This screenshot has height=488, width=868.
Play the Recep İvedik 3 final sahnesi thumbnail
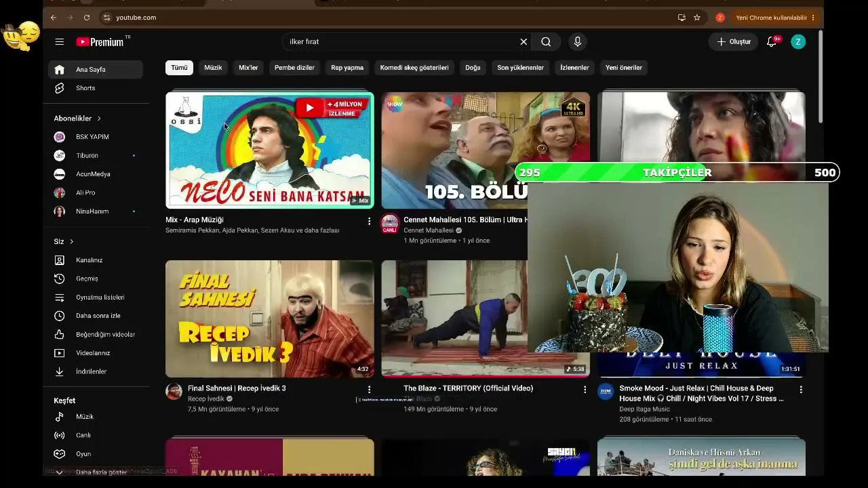click(x=270, y=319)
